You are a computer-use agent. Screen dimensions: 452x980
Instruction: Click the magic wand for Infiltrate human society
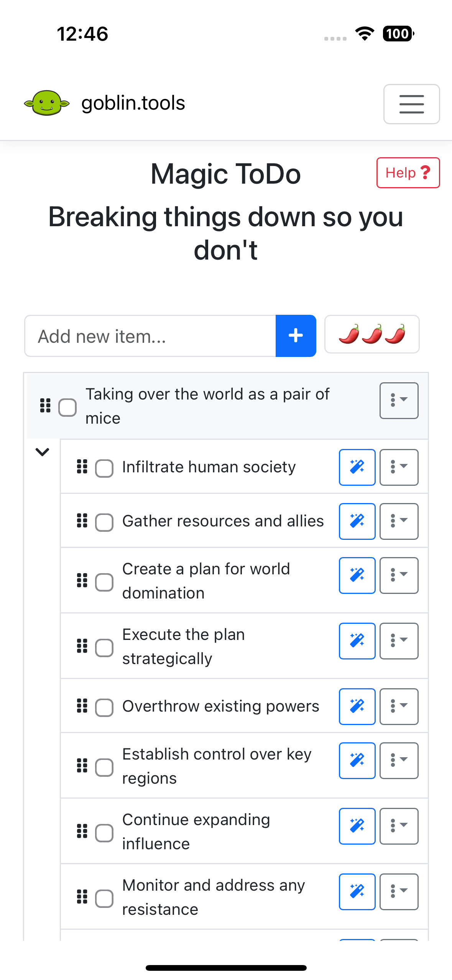tap(357, 467)
